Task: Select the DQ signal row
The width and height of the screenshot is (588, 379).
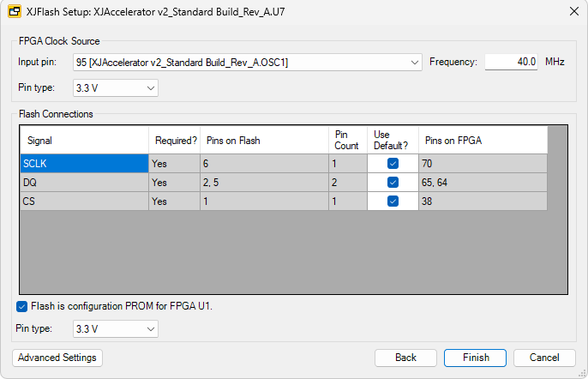Action: coord(83,182)
